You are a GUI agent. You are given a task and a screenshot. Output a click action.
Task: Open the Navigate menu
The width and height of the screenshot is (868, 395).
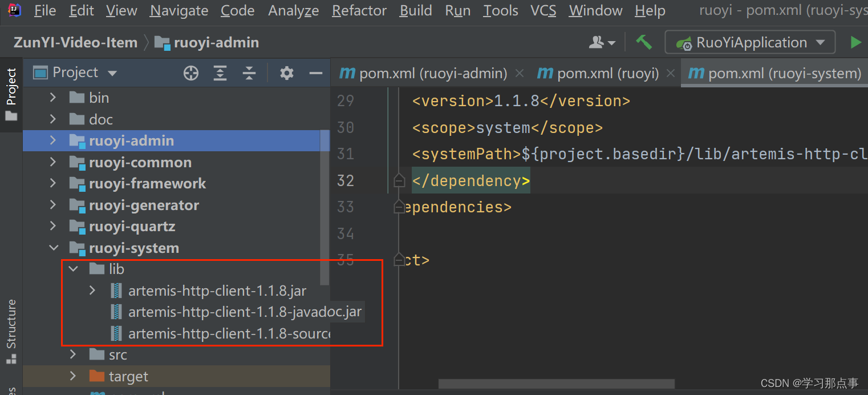179,10
